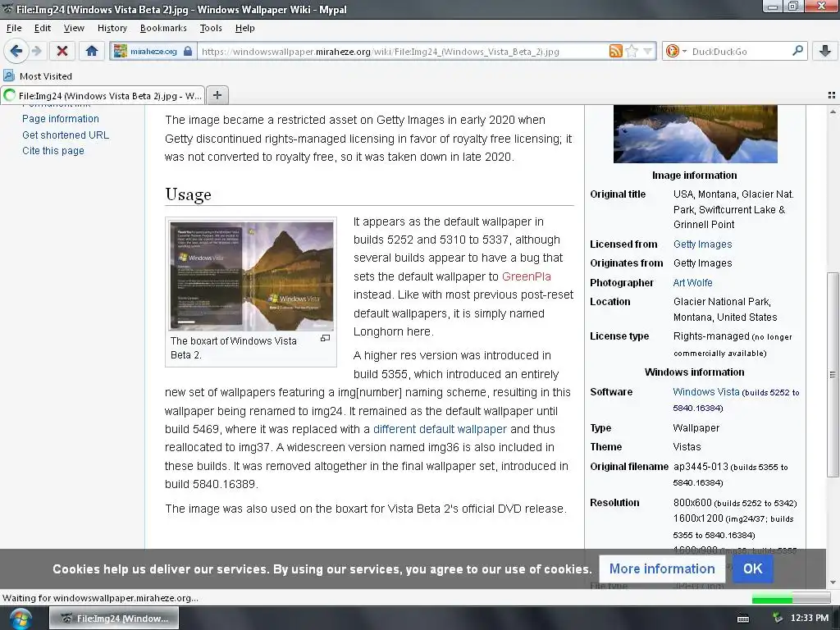Accept cookies with the OK button
The height and width of the screenshot is (630, 840).
click(x=753, y=568)
